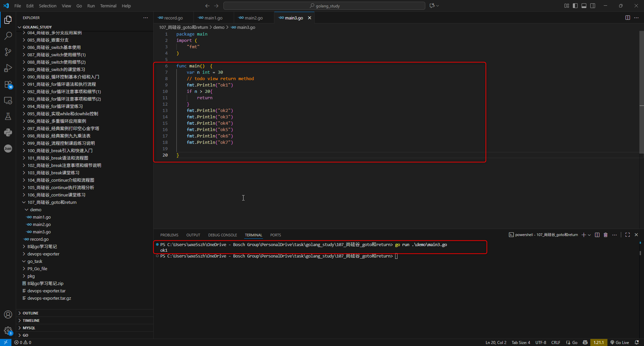
Task: Open the Copilot dropdown arrow in title bar
Action: 438,6
